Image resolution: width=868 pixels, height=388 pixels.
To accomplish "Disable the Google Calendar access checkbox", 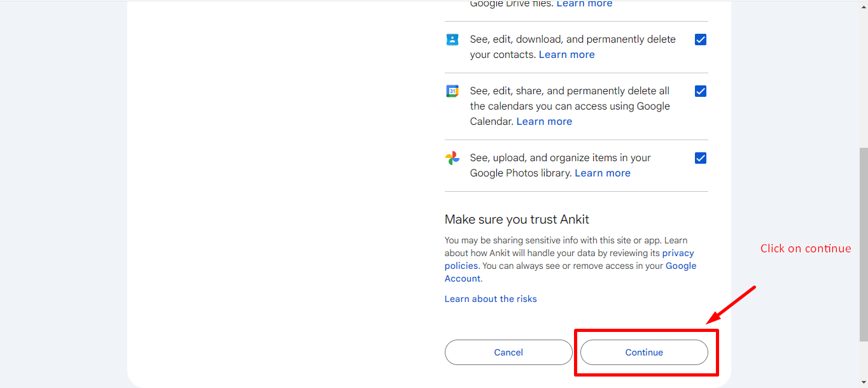I will (700, 91).
